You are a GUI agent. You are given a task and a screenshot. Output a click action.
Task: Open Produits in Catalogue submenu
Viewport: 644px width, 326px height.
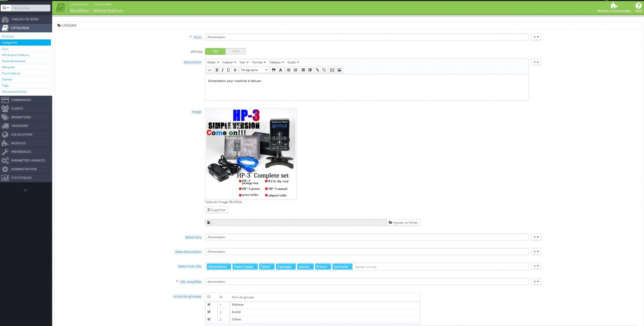8,36
